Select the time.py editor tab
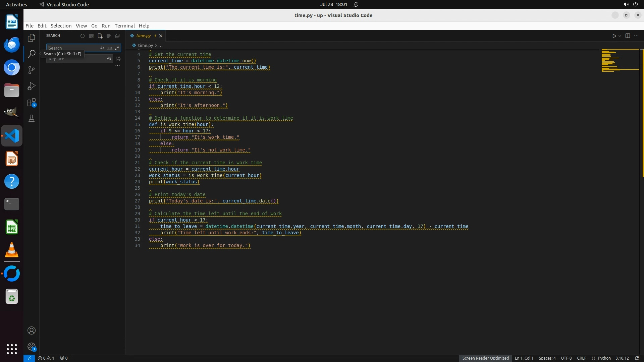The height and width of the screenshot is (362, 644). (144, 36)
